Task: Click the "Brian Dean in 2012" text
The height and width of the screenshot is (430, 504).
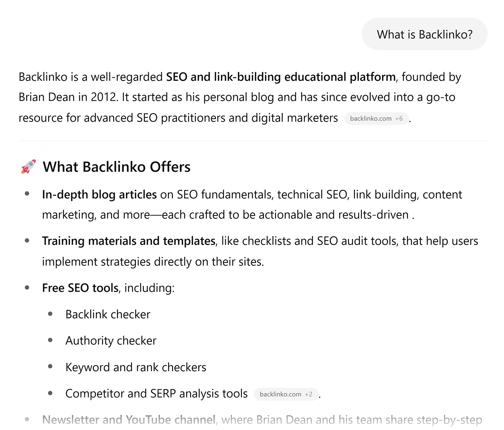Action: [67, 97]
